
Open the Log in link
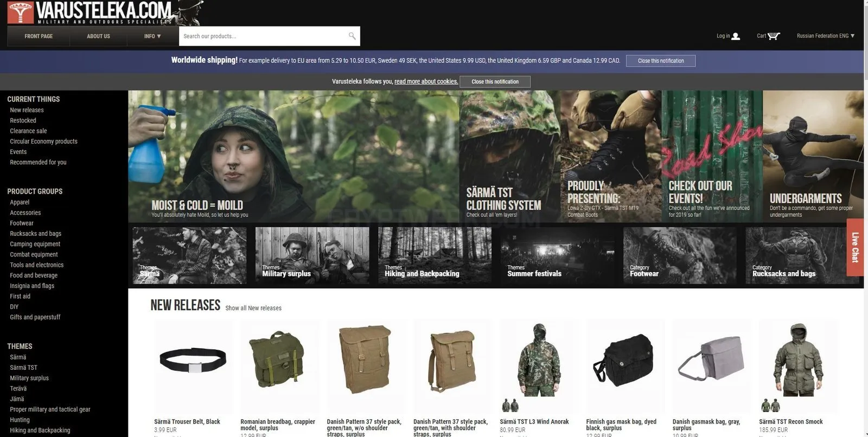(x=723, y=36)
